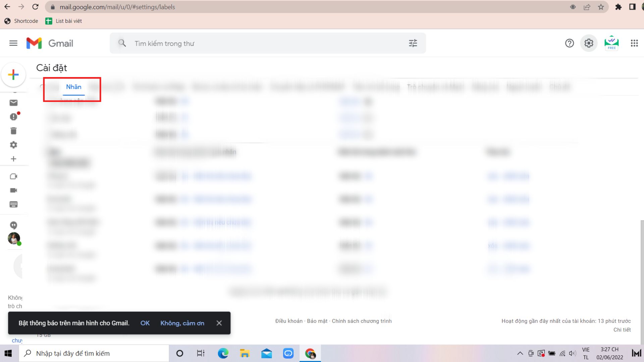Open the Spam folder icon
The width and height of the screenshot is (644, 362).
13,117
